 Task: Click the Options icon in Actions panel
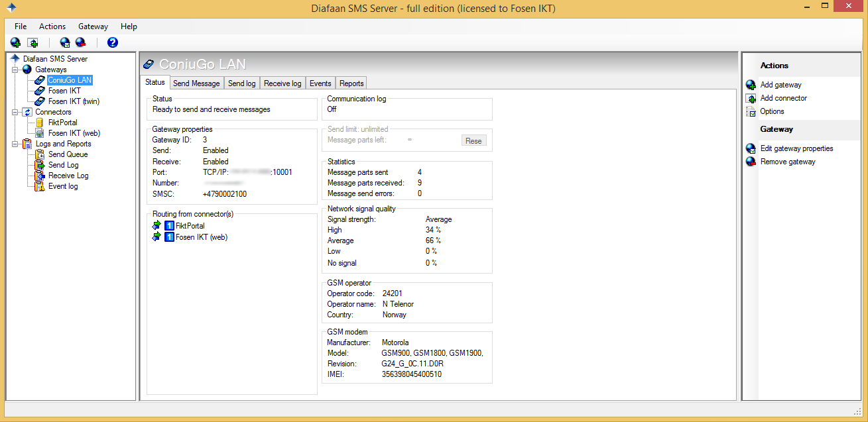point(751,111)
